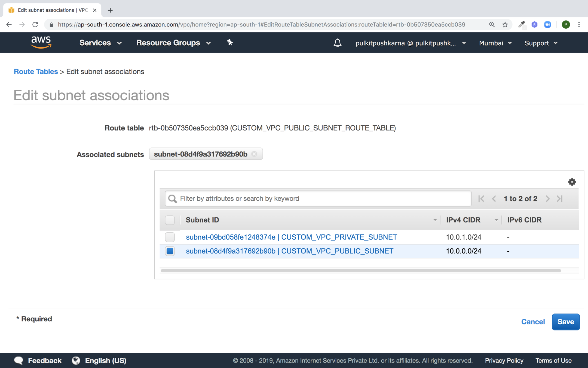
Task: Open the notifications bell icon
Action: (337, 43)
